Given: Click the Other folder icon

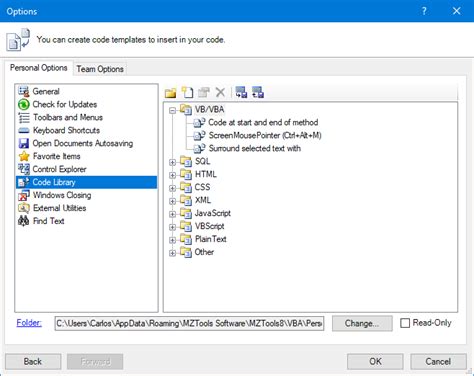Looking at the screenshot, I should pyautogui.click(x=186, y=252).
